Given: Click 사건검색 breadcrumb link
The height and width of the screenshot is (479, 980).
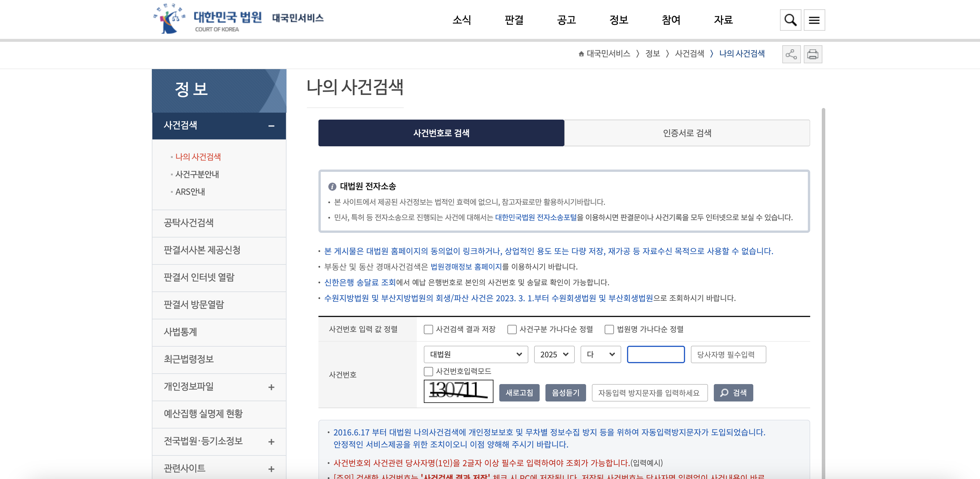Looking at the screenshot, I should [689, 54].
